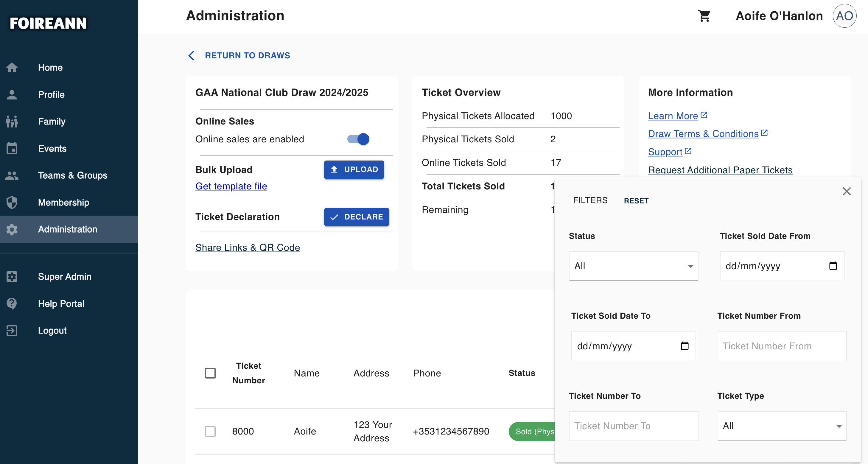
Task: Click Return to Draws link
Action: tap(247, 55)
